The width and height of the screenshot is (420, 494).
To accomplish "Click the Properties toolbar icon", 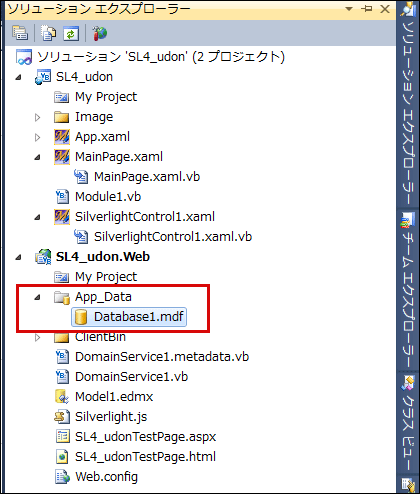I will (x=20, y=33).
